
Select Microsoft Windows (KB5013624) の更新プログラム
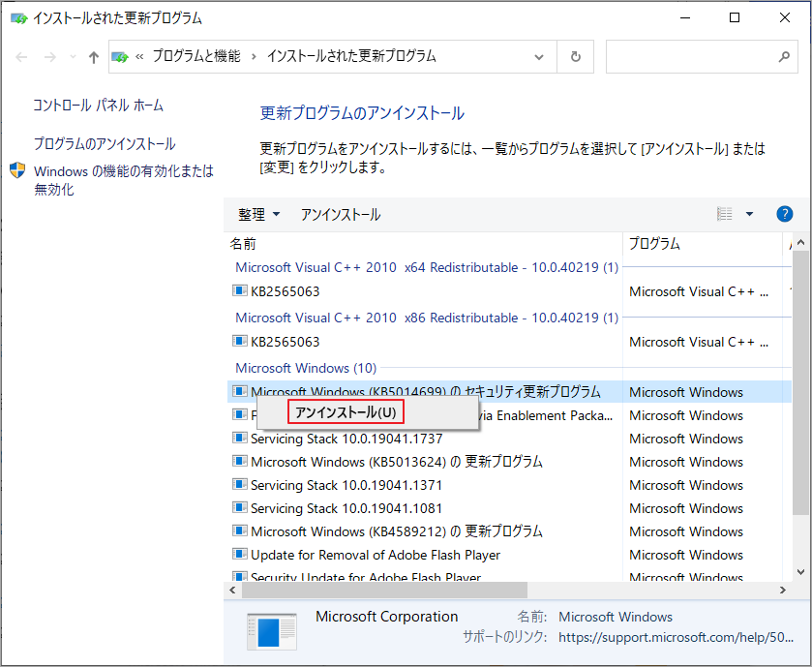(396, 462)
